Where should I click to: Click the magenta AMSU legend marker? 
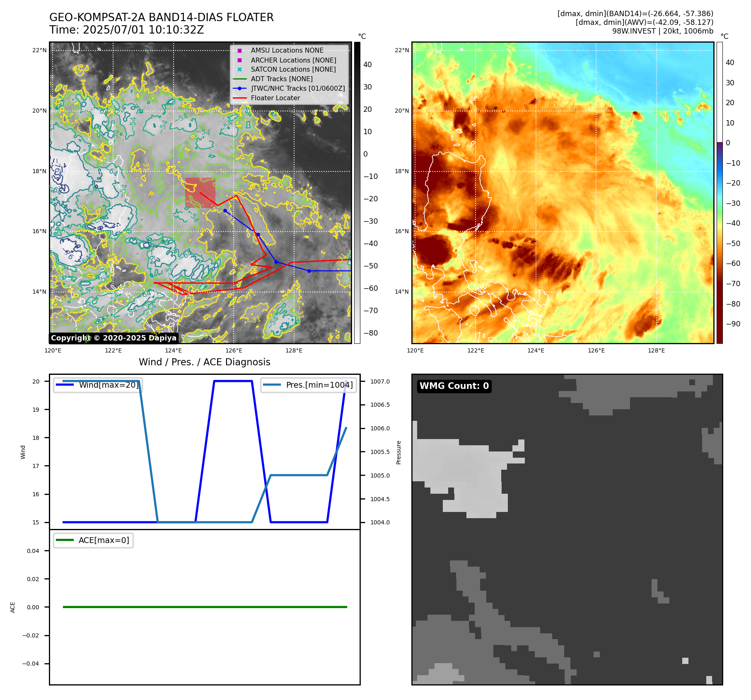[x=239, y=51]
